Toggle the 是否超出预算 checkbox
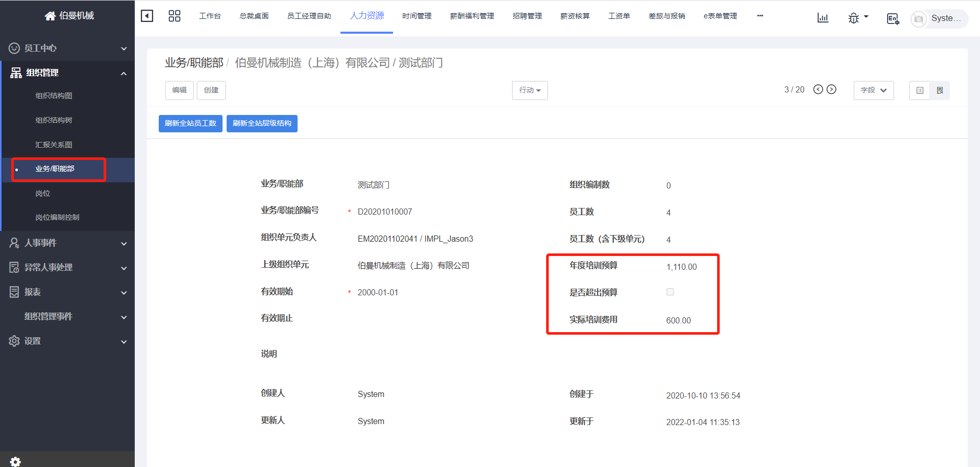 (670, 292)
